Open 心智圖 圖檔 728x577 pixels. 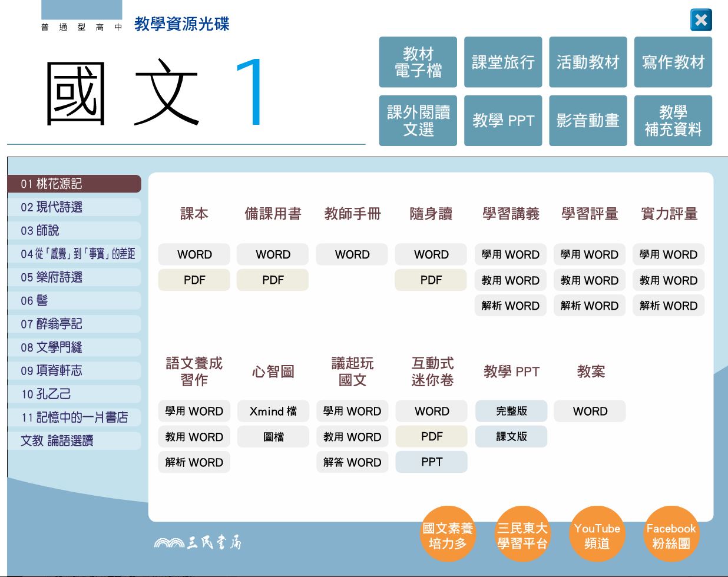point(273,437)
